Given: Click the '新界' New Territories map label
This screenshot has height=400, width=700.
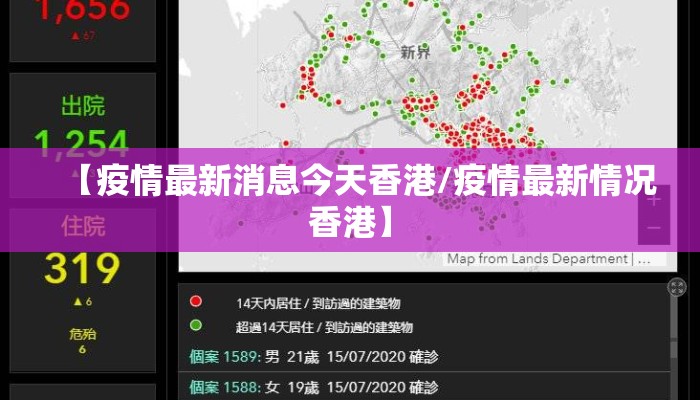Looking at the screenshot, I should 416,52.
